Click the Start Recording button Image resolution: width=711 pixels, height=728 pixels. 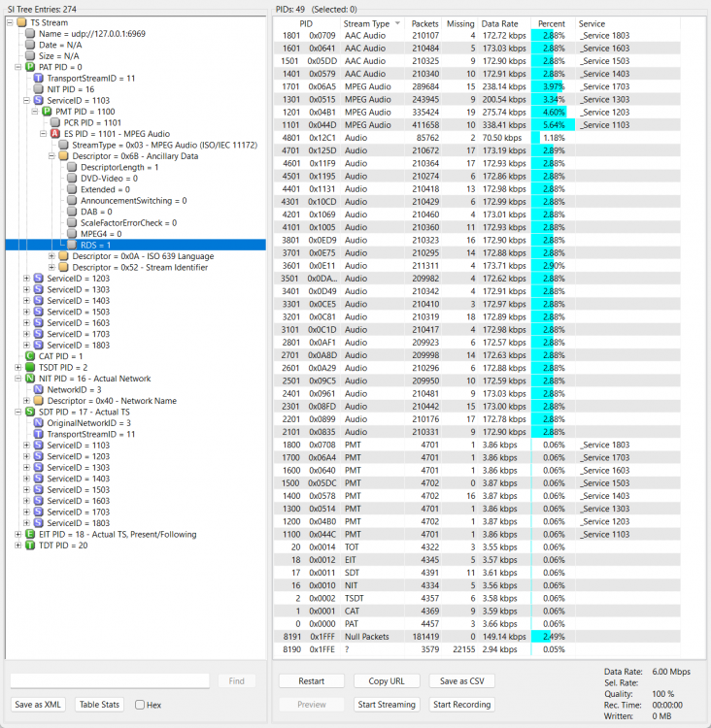click(x=461, y=705)
